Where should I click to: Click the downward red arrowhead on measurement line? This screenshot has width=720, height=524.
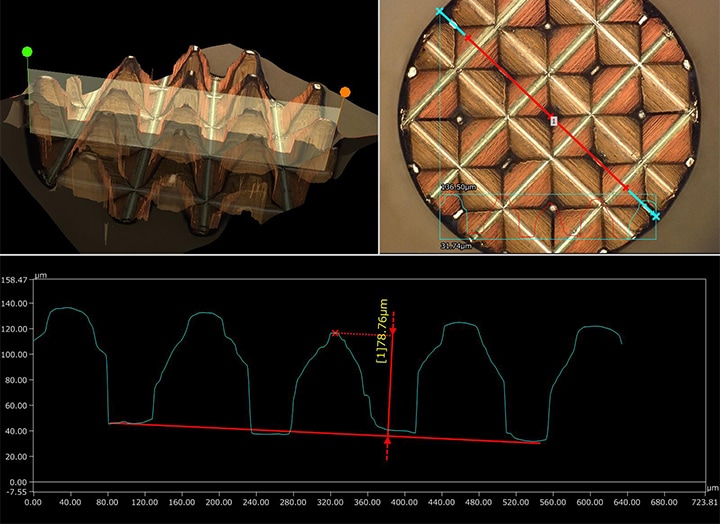pos(393,329)
